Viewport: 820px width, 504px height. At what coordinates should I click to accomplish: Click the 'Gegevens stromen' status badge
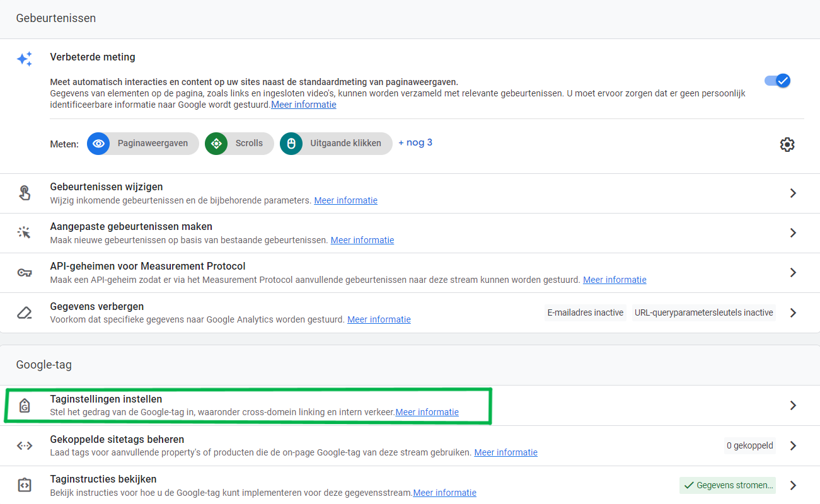pos(727,485)
